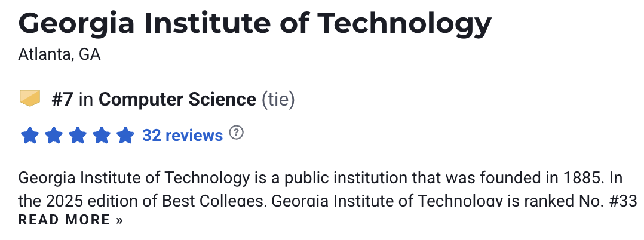Click the second blue rating star
Image resolution: width=644 pixels, height=240 pixels.
pos(53,135)
